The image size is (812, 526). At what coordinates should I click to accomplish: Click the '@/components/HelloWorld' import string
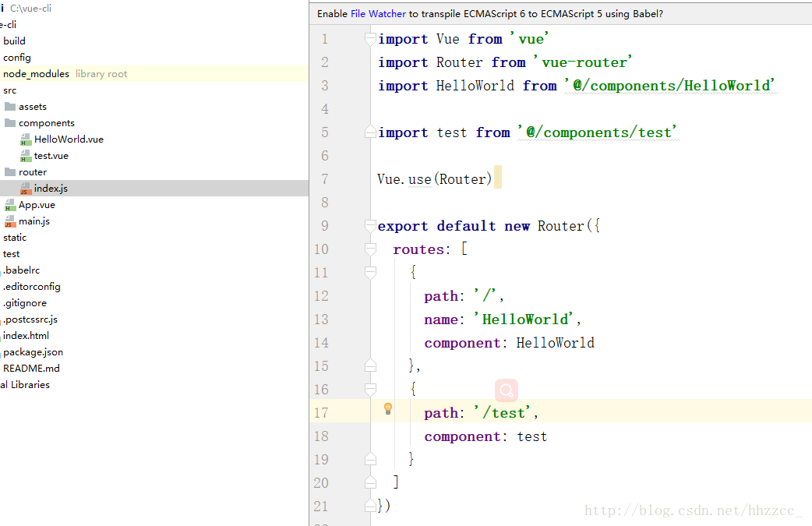click(671, 86)
